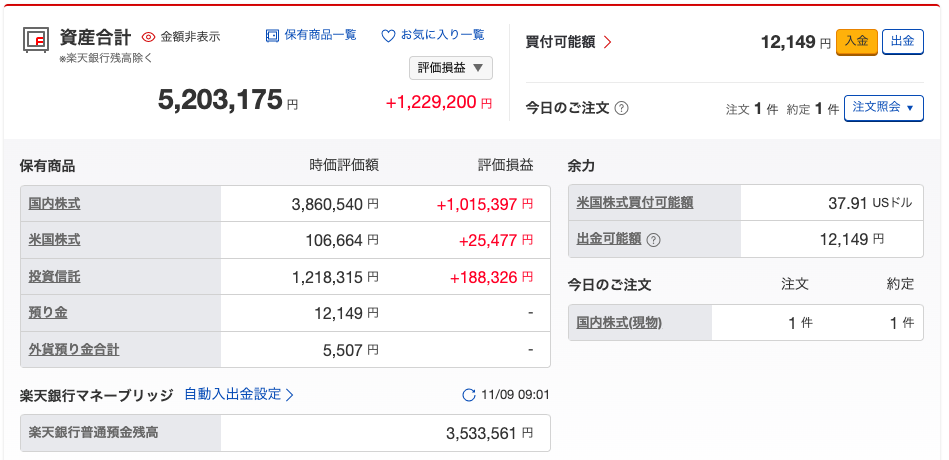Click the orange 入金 button

856,42
